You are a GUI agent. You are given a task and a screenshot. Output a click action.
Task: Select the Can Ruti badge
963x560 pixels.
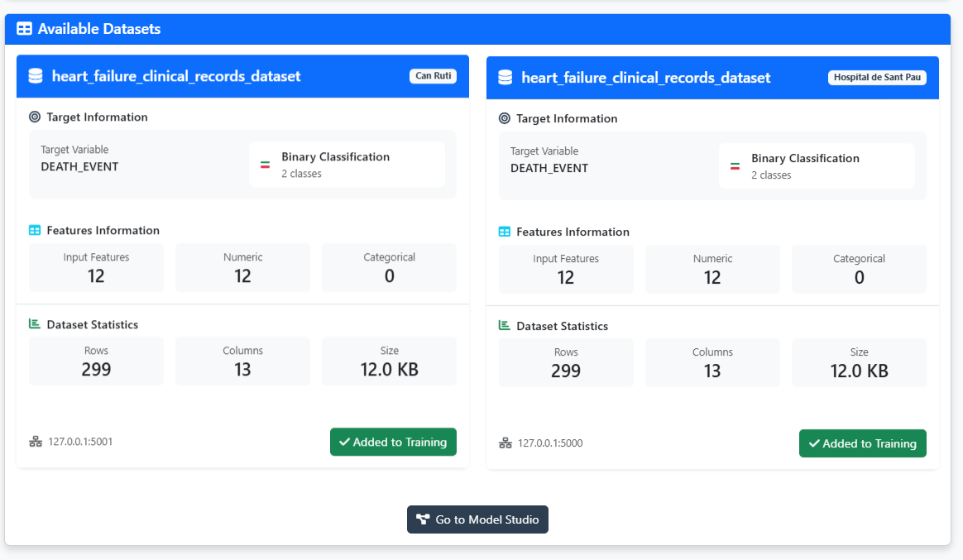tap(433, 75)
